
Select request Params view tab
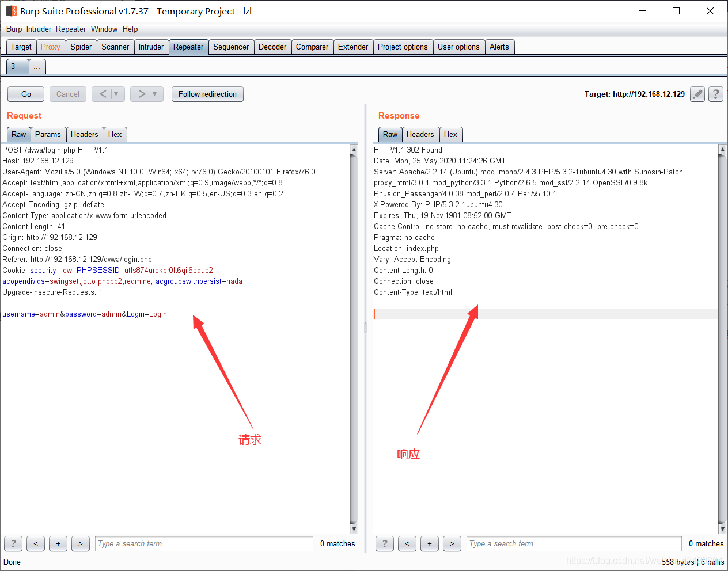[48, 135]
